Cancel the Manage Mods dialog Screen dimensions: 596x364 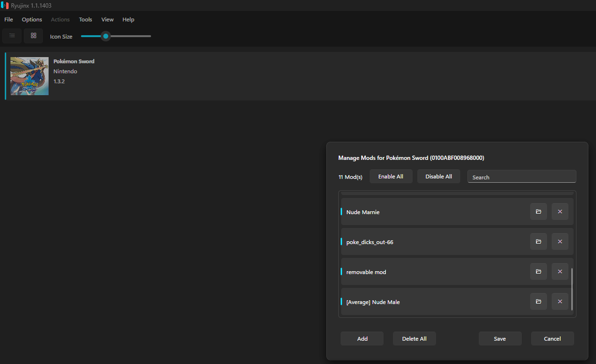pos(553,339)
